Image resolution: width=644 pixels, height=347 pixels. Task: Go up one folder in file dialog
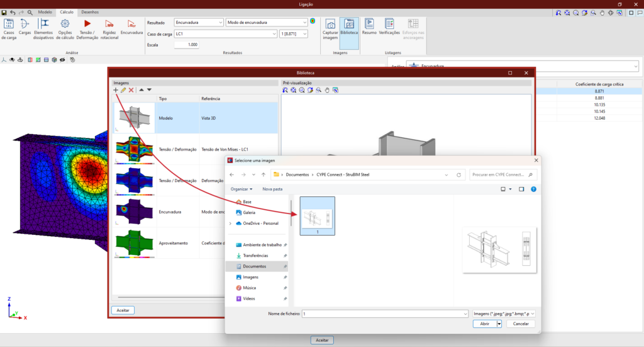(x=264, y=174)
